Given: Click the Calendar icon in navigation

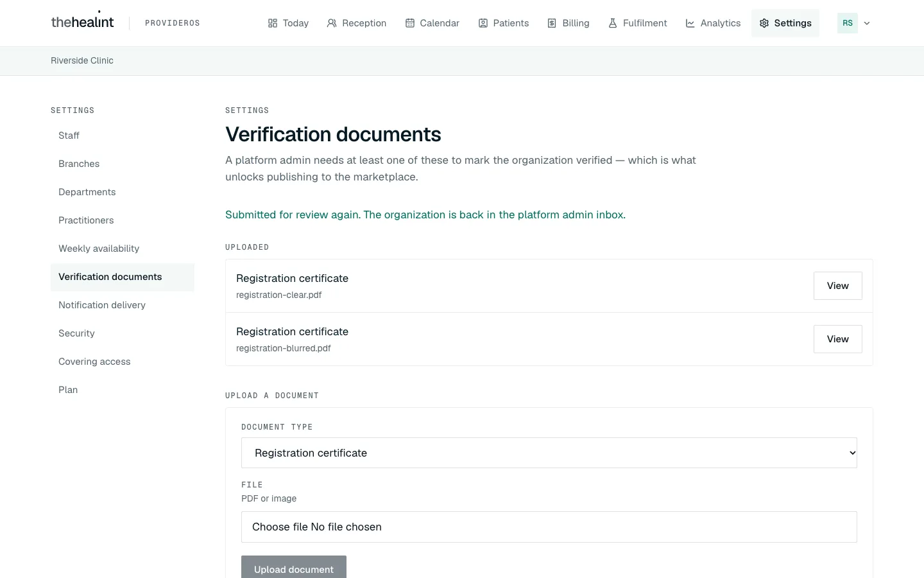Looking at the screenshot, I should pyautogui.click(x=410, y=23).
